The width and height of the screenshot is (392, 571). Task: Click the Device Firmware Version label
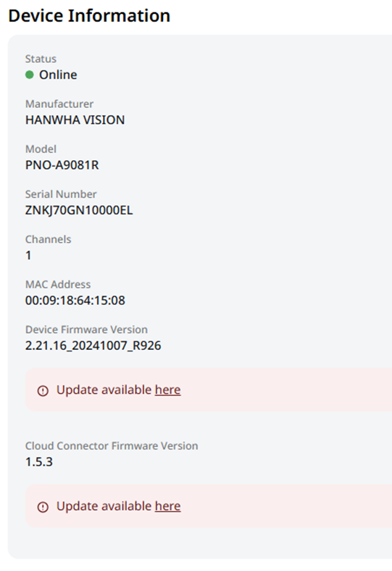coord(86,330)
